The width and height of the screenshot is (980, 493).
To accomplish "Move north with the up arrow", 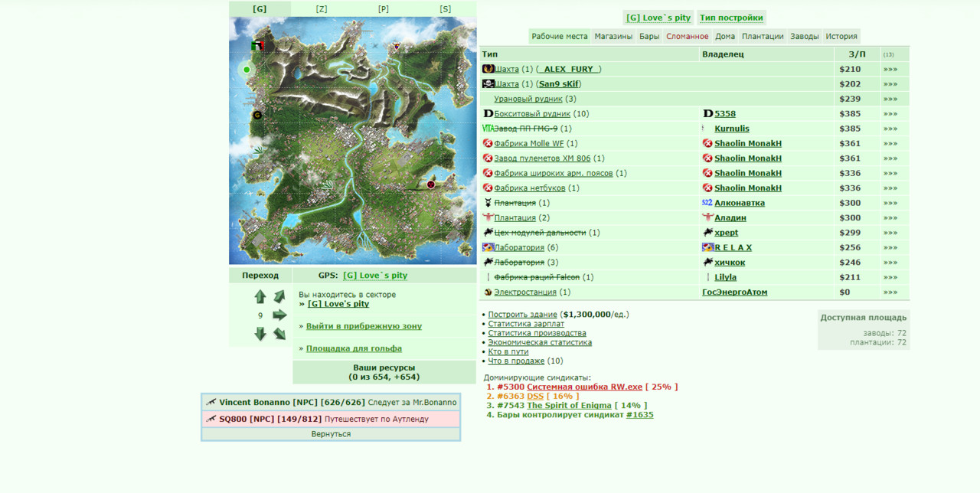I will click(260, 296).
